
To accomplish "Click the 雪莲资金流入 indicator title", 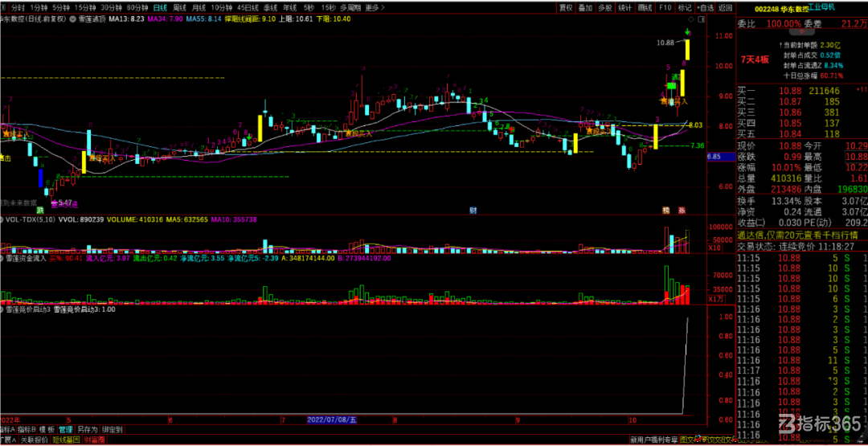I will [27, 258].
